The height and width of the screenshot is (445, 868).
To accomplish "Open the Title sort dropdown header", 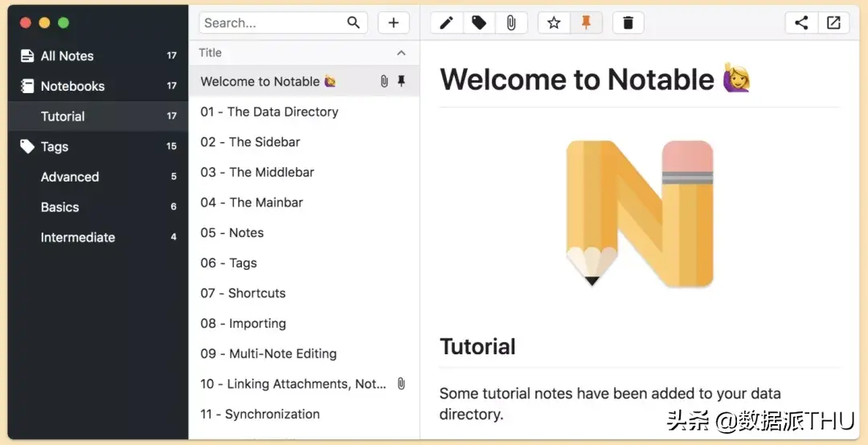I will click(x=304, y=52).
